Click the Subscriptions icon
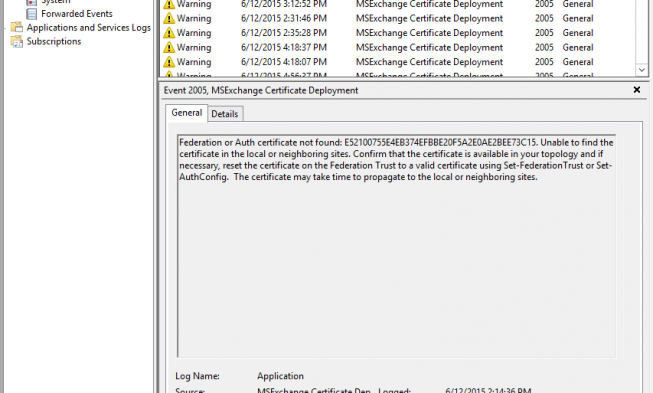This screenshot has height=393, width=653. [17, 41]
